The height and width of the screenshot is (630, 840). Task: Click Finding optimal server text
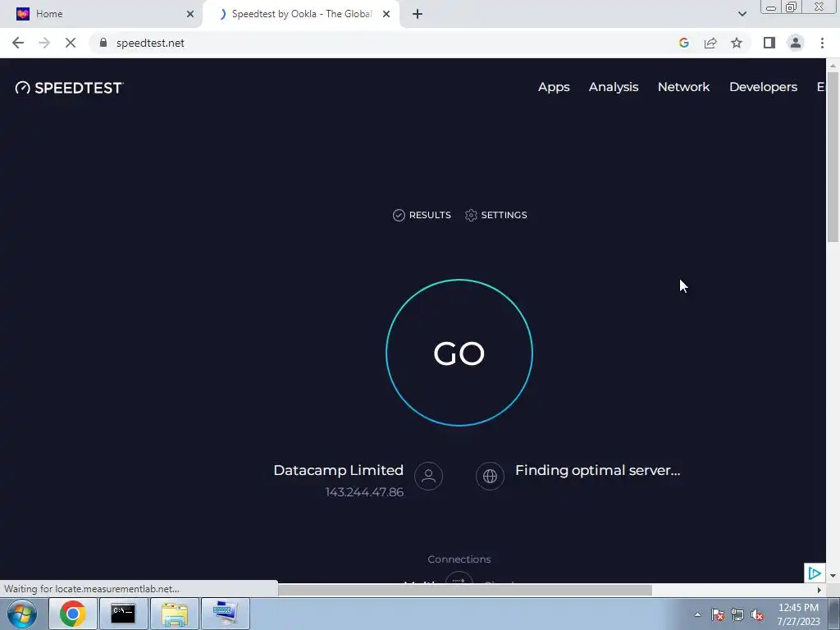click(x=597, y=470)
